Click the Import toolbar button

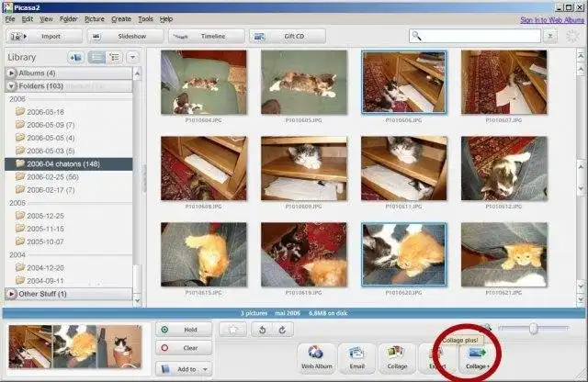coord(44,37)
